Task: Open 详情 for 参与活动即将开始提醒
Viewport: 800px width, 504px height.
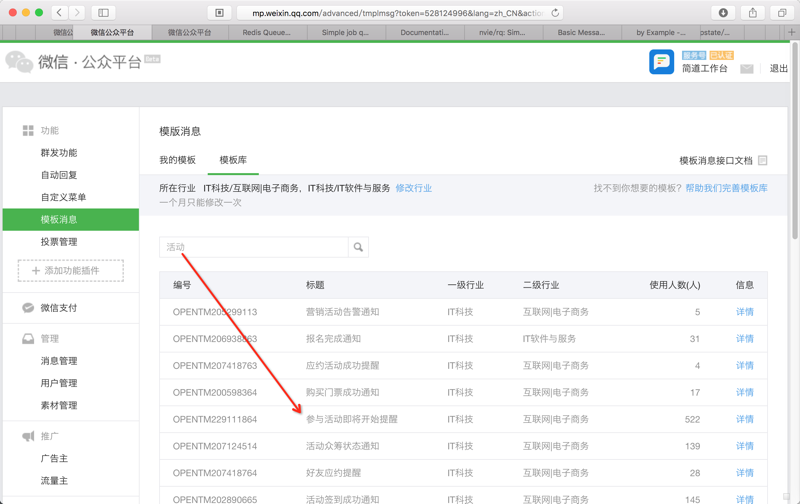Action: (744, 419)
